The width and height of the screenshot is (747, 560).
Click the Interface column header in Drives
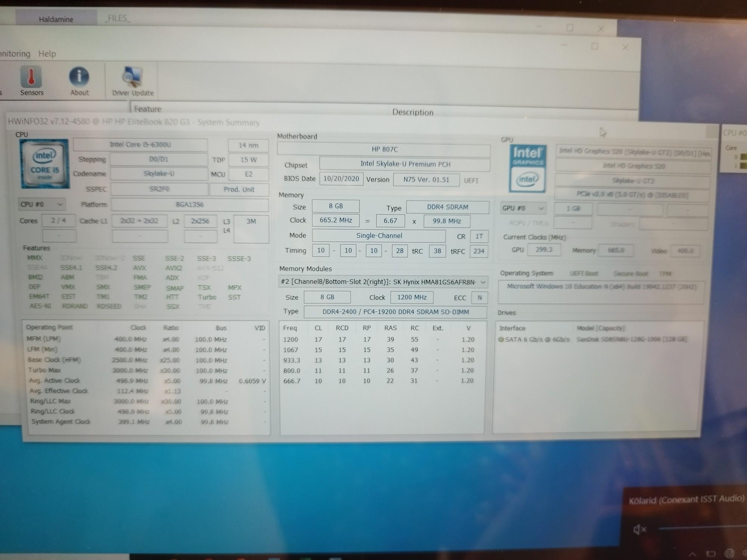pyautogui.click(x=512, y=328)
